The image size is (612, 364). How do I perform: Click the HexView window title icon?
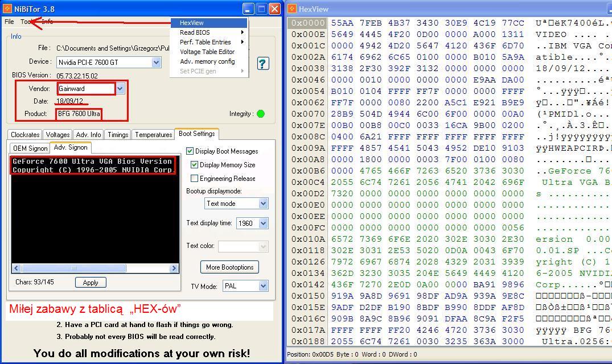tap(293, 9)
